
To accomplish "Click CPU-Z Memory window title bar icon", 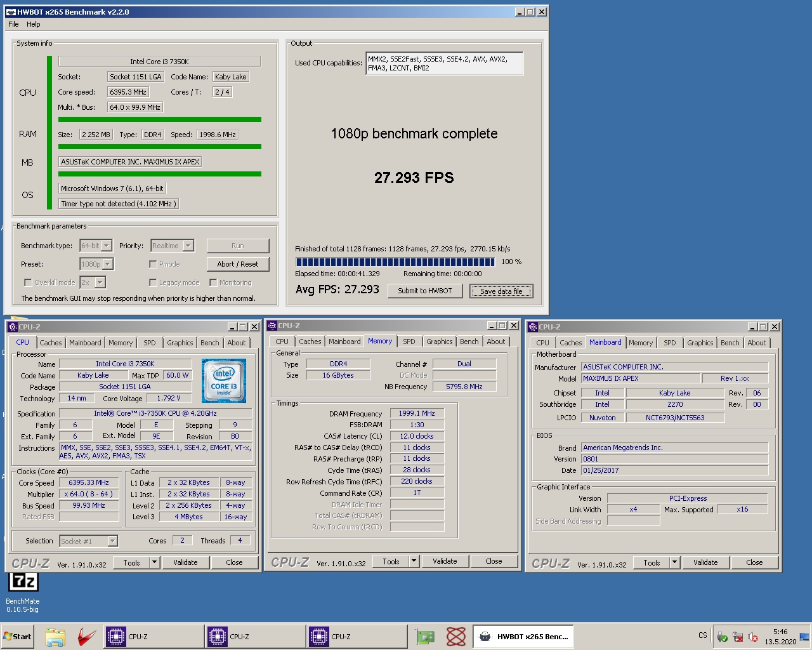I will coord(273,326).
